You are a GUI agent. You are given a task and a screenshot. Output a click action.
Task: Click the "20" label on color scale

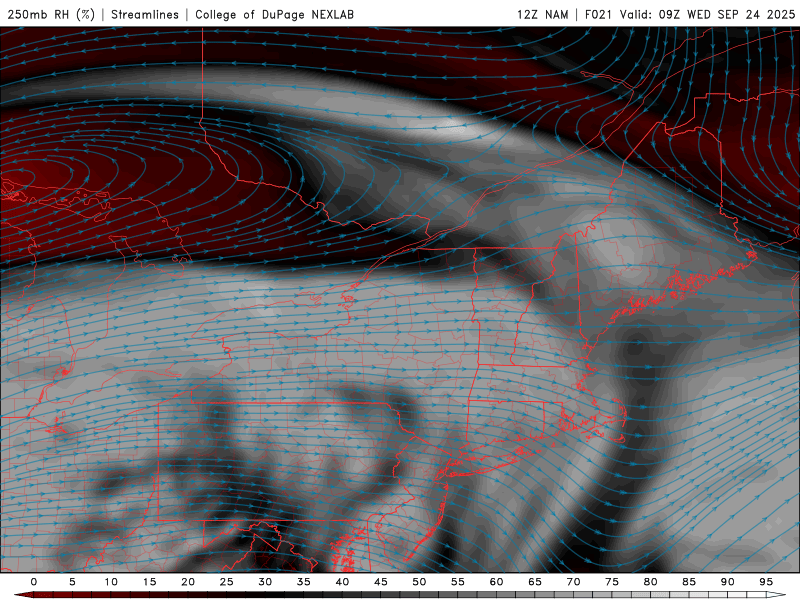(x=188, y=582)
